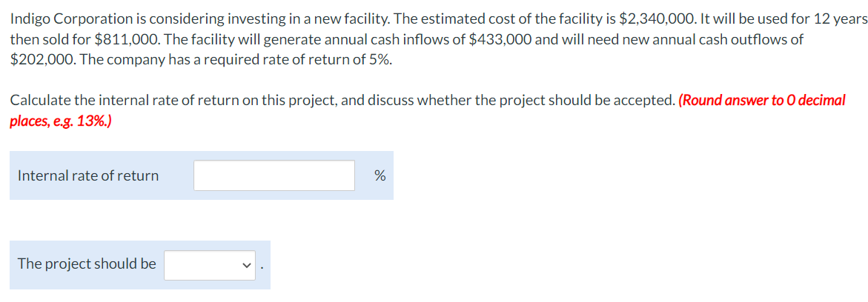Image resolution: width=868 pixels, height=302 pixels.
Task: Click the percent symbol beside the input
Action: pos(380,175)
